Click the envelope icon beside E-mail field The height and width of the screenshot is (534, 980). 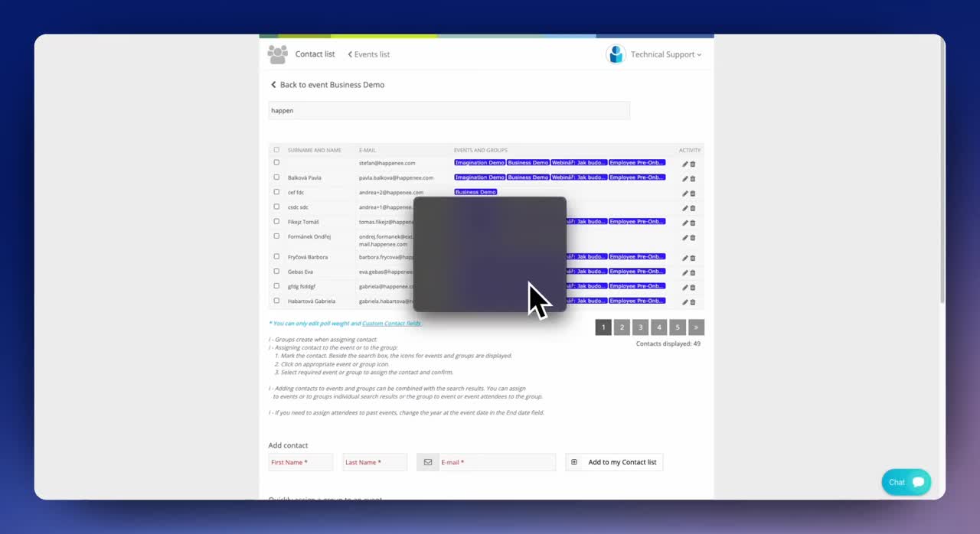(x=428, y=462)
